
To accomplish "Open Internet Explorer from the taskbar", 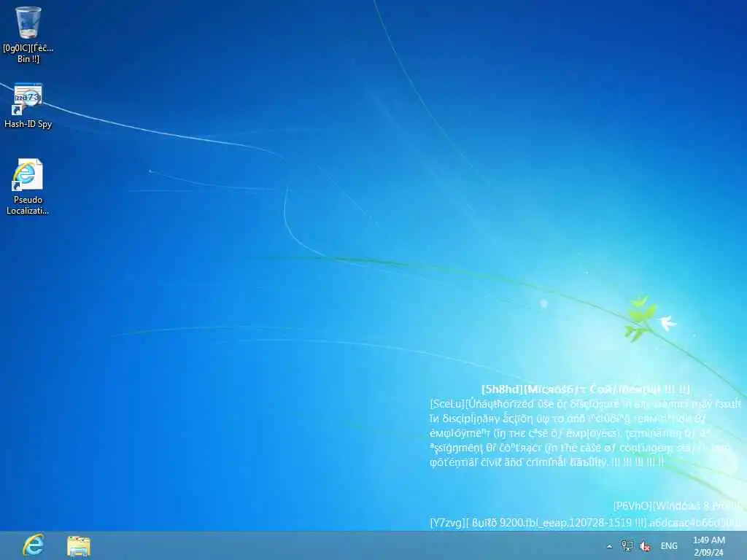I will 33,545.
